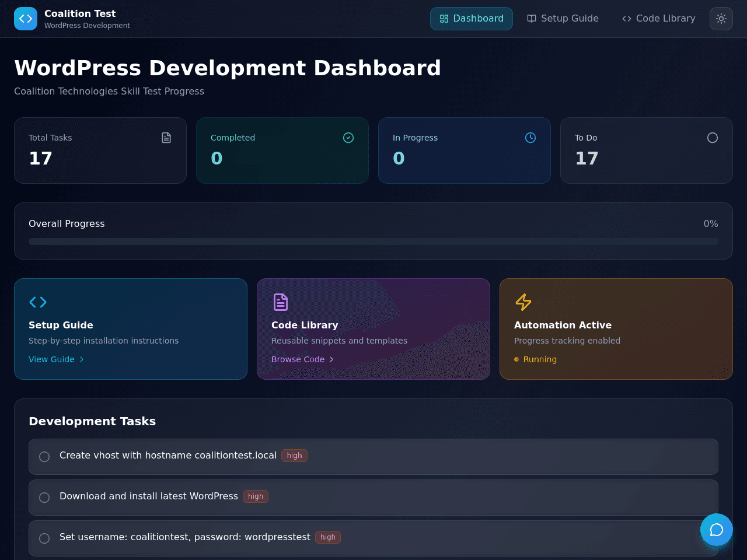The image size is (747, 560).
Task: Open the chat bubble floating button
Action: coord(717,530)
